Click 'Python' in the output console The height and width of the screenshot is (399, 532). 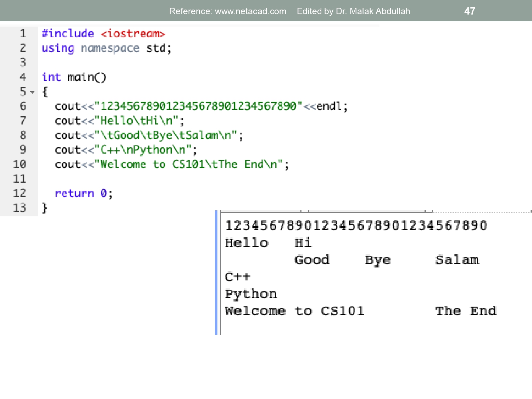click(x=251, y=294)
